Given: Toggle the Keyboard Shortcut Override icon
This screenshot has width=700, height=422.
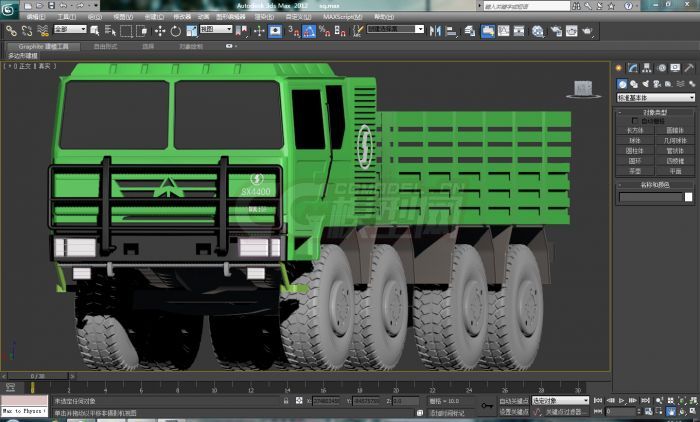Looking at the screenshot, I should coord(275,31).
